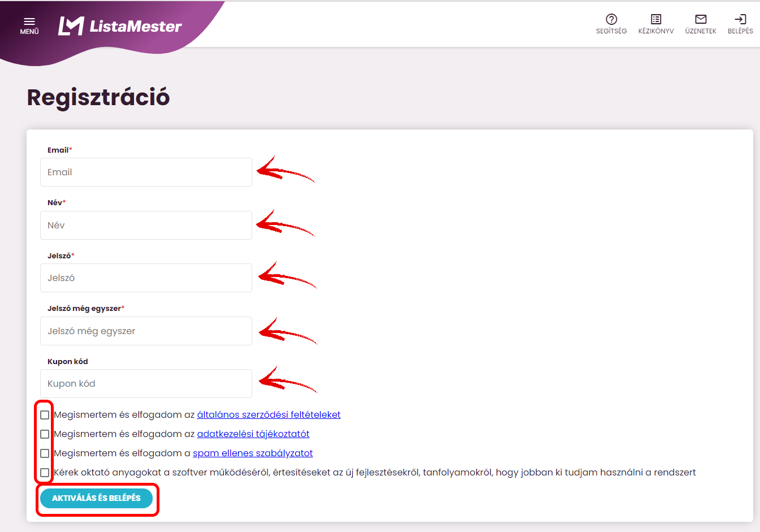
Task: Check the általános szerződési feltételek checkbox
Action: click(45, 415)
